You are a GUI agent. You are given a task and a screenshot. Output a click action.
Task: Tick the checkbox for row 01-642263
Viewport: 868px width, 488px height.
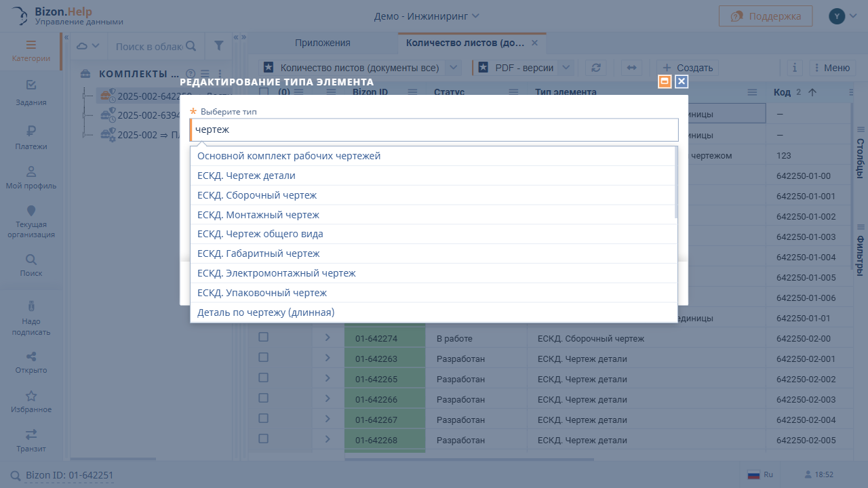[263, 358]
